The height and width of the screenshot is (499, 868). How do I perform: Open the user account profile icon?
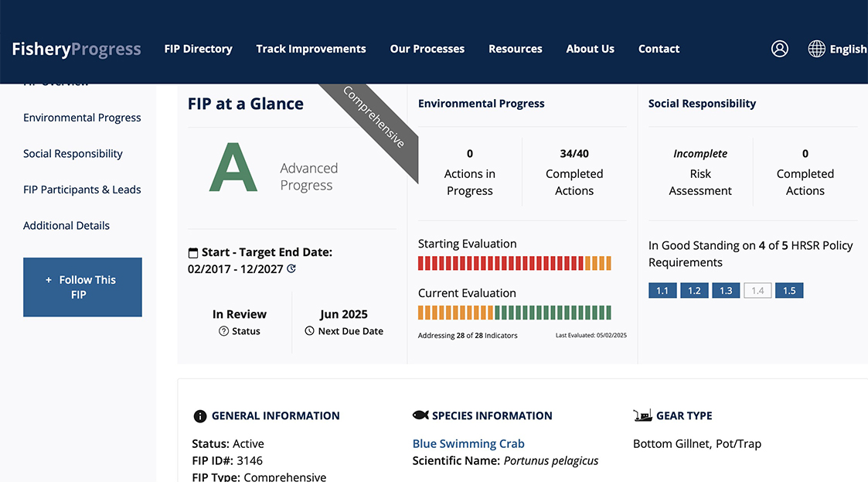point(780,49)
